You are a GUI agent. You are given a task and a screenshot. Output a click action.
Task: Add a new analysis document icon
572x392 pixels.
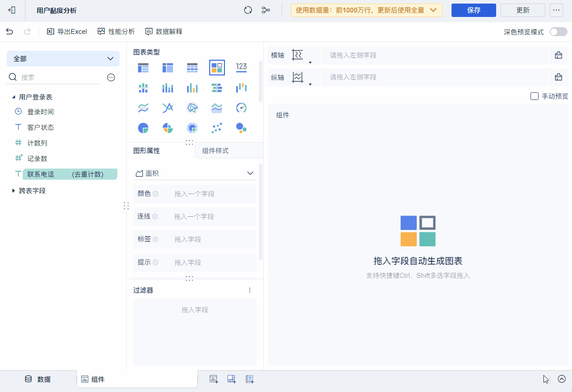tap(250, 379)
